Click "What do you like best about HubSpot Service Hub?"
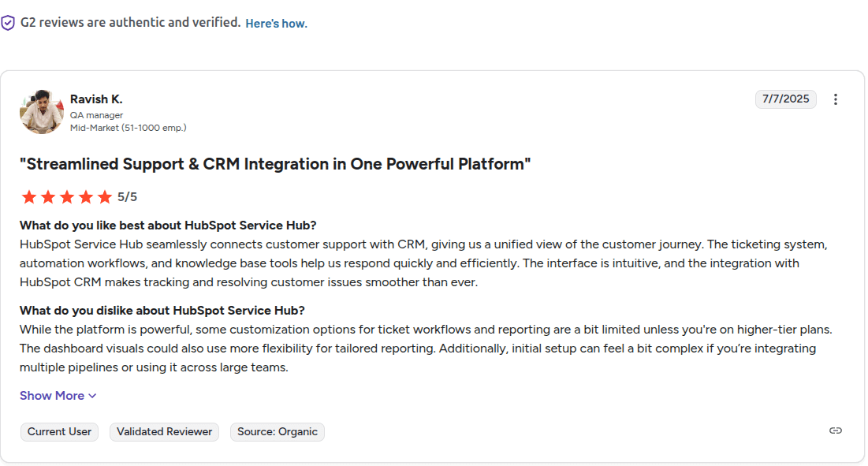The image size is (868, 466). pyautogui.click(x=168, y=226)
